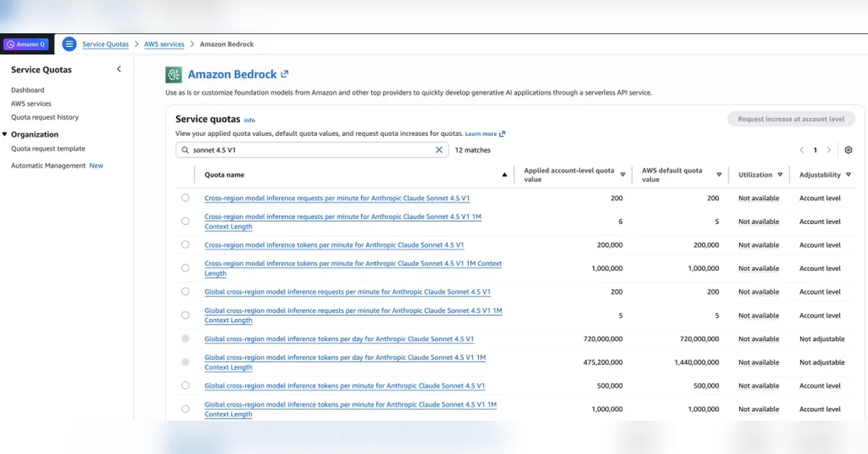Open the Amazon Q assistant button
This screenshot has width=868, height=454.
click(25, 44)
